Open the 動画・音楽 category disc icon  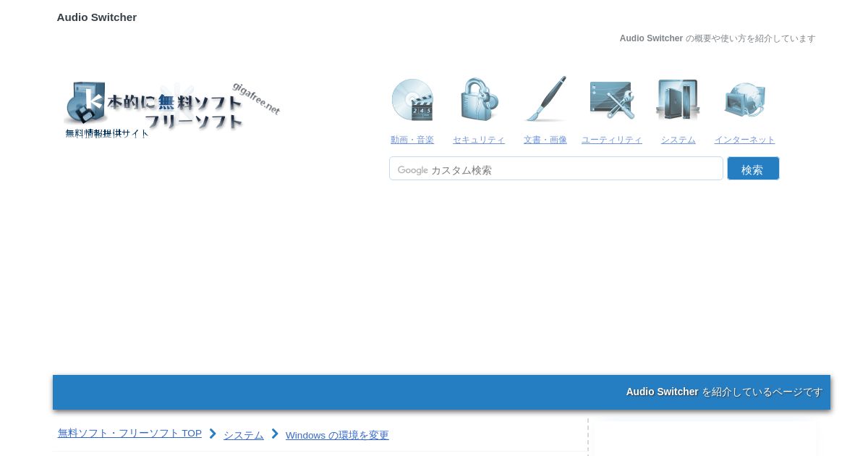(412, 99)
